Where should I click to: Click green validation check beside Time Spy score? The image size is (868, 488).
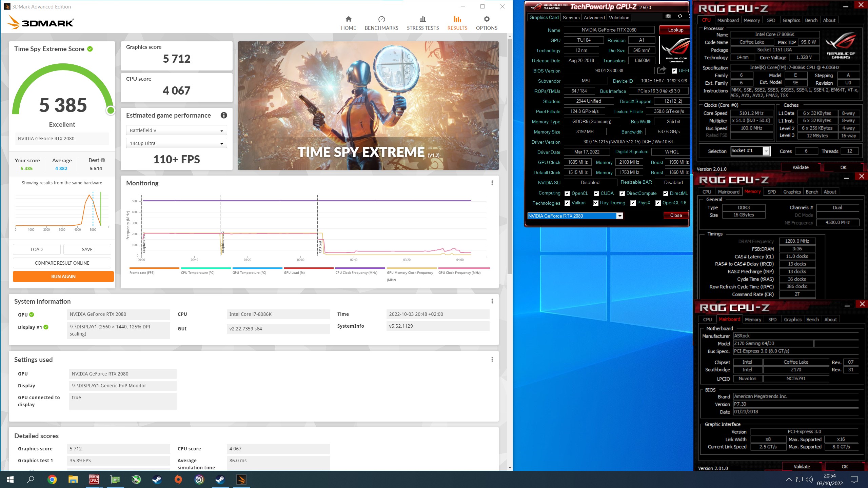click(x=90, y=49)
